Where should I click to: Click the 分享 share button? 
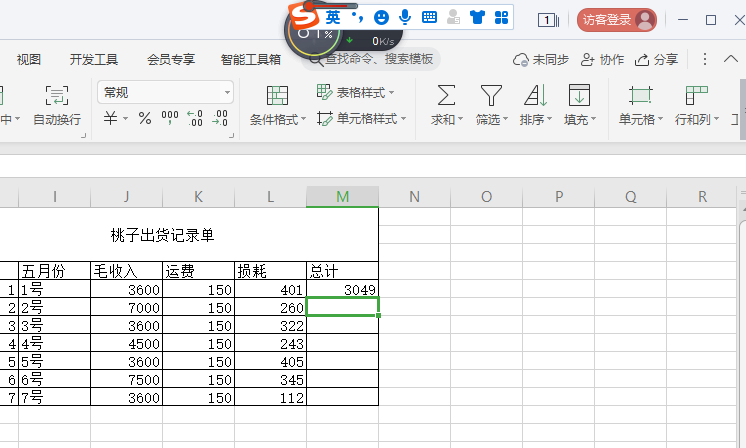[x=657, y=59]
